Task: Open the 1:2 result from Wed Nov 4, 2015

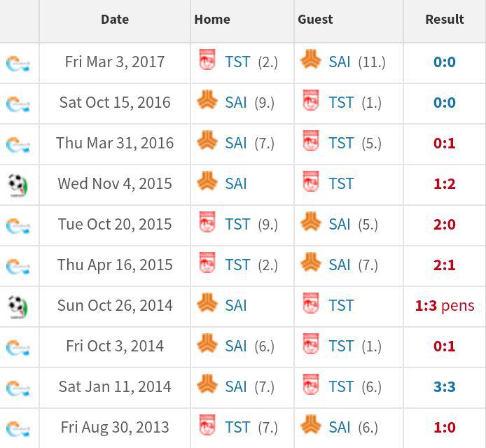Action: click(445, 184)
